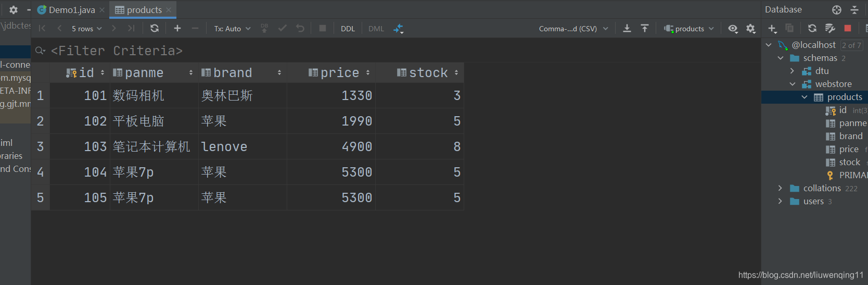Select the products table in tree

844,97
